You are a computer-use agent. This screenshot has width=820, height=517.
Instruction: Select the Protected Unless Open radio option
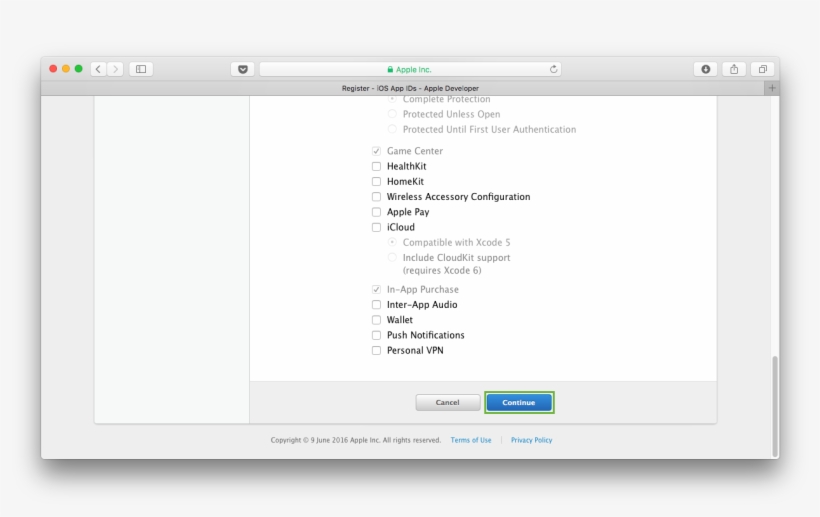click(392, 114)
